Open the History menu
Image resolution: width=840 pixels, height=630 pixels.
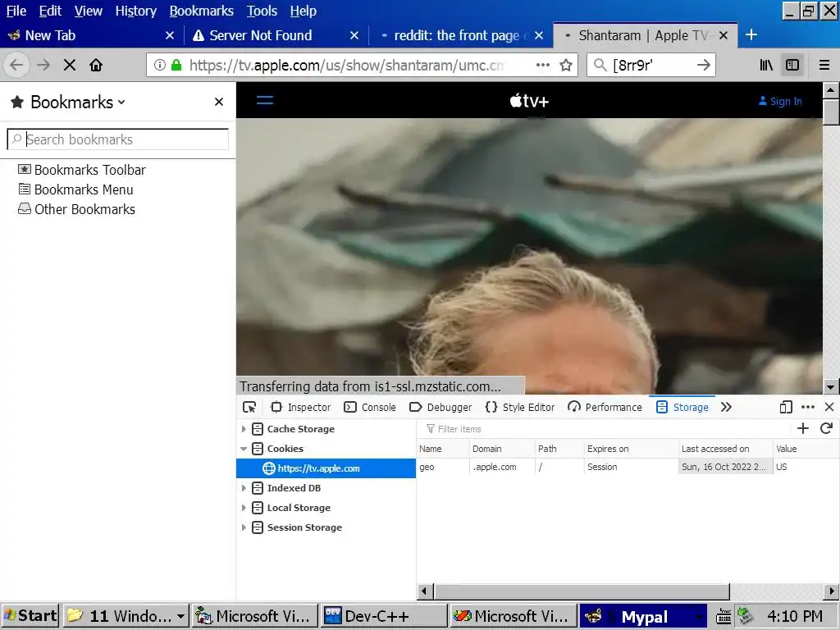tap(135, 11)
